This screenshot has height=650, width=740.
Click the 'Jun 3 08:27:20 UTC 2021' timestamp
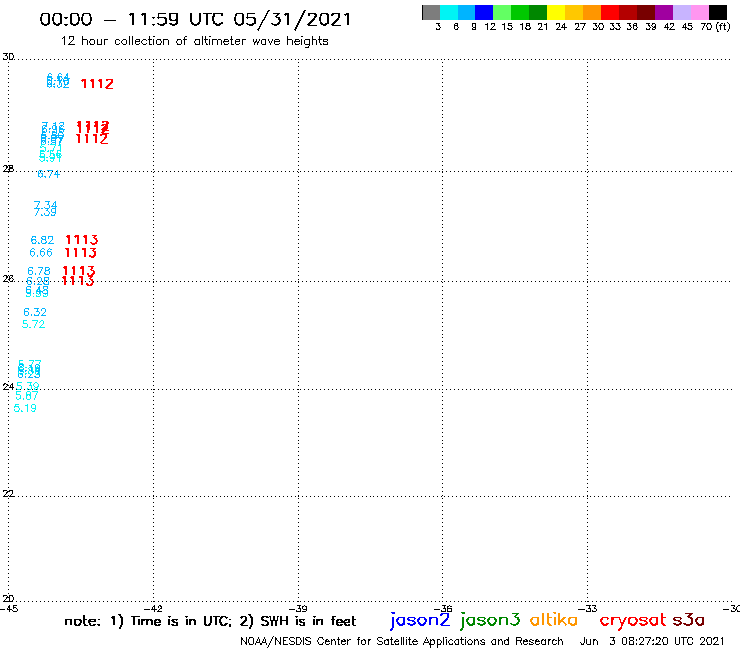652,642
